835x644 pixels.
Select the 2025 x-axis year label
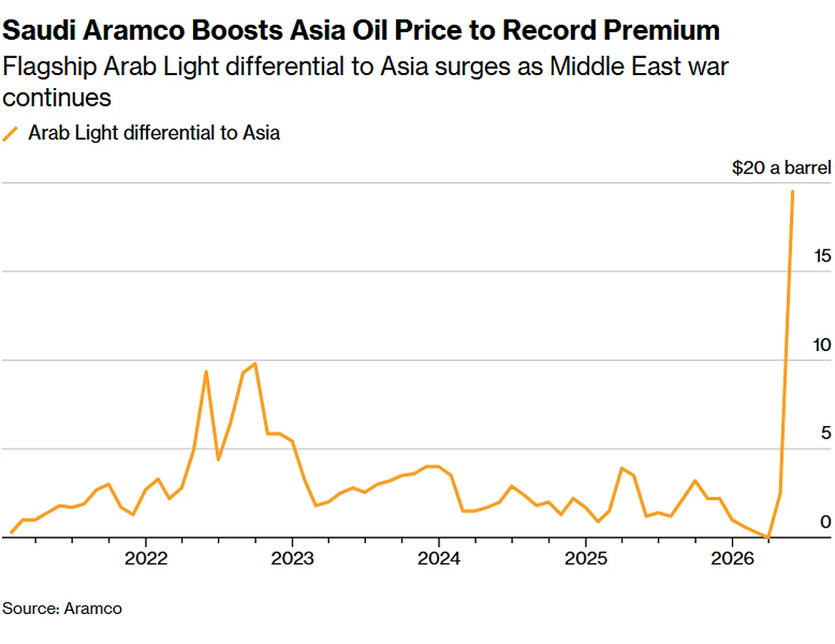tap(586, 559)
